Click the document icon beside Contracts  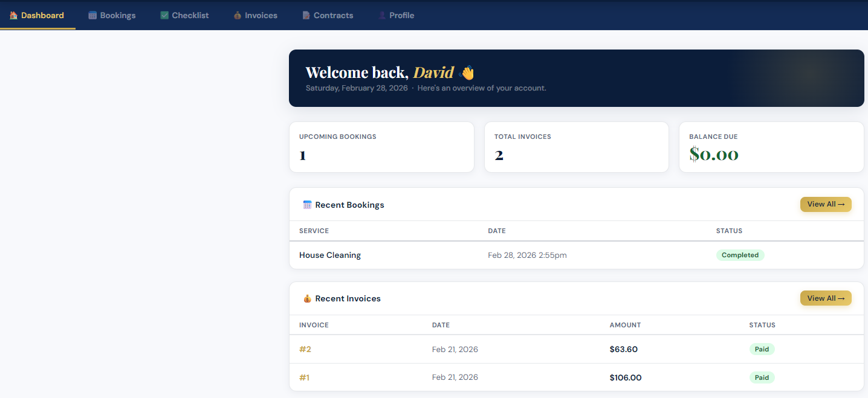305,14
